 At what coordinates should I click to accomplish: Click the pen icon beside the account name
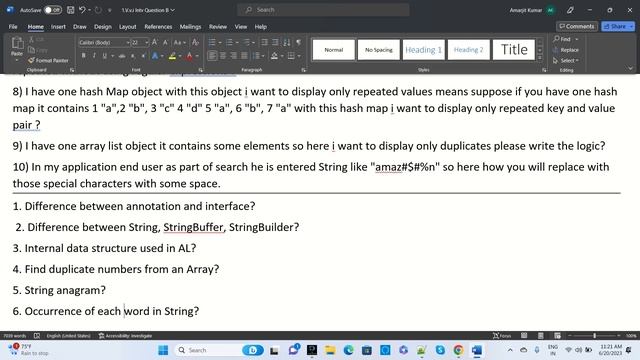point(570,10)
